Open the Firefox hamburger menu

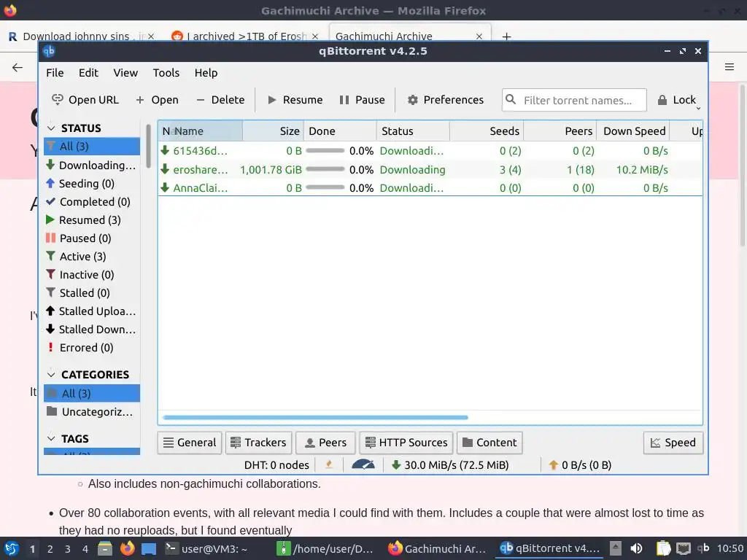[x=729, y=67]
